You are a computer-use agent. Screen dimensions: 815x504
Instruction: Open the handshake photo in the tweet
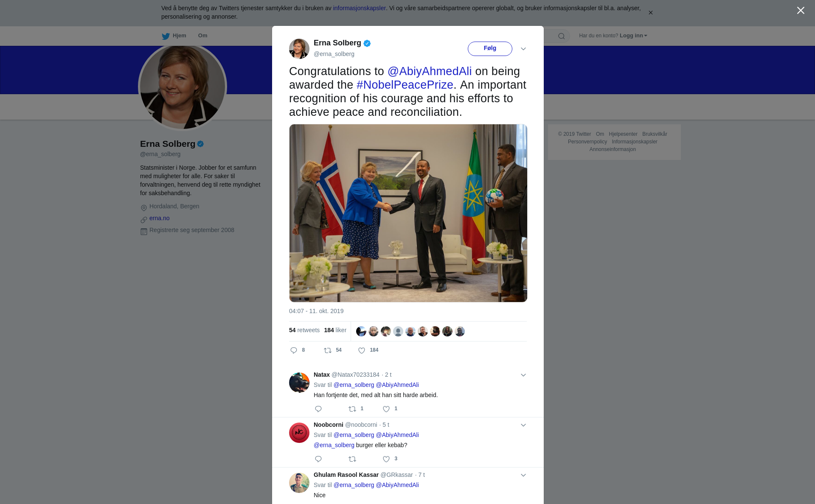(x=408, y=213)
